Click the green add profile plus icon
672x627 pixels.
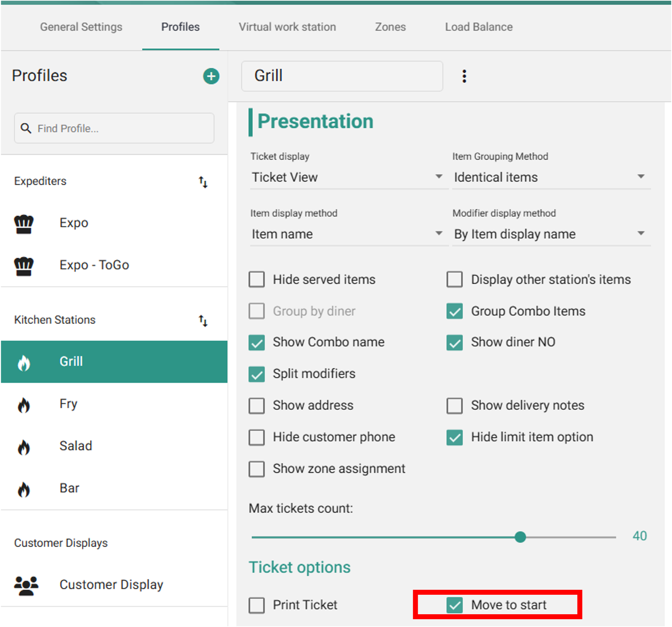tap(211, 76)
